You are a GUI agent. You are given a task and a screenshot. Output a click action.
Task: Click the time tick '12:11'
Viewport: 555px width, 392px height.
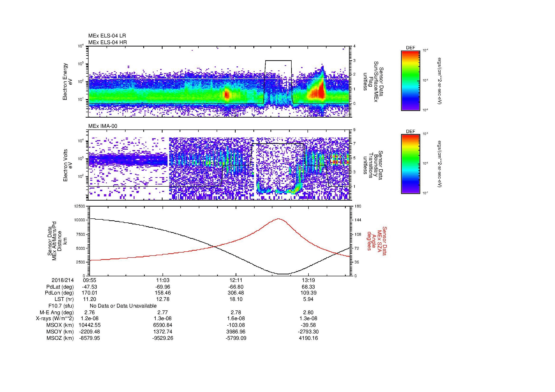tap(236, 280)
